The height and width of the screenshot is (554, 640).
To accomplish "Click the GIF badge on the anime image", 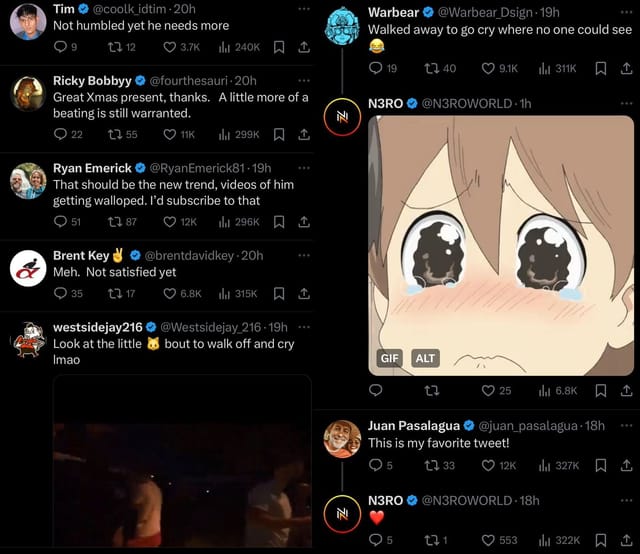I will click(x=389, y=358).
